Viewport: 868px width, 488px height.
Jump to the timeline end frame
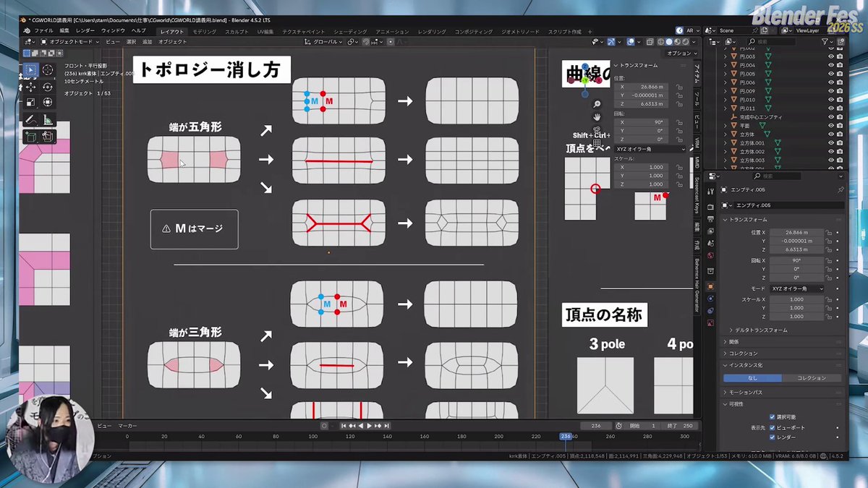387,426
